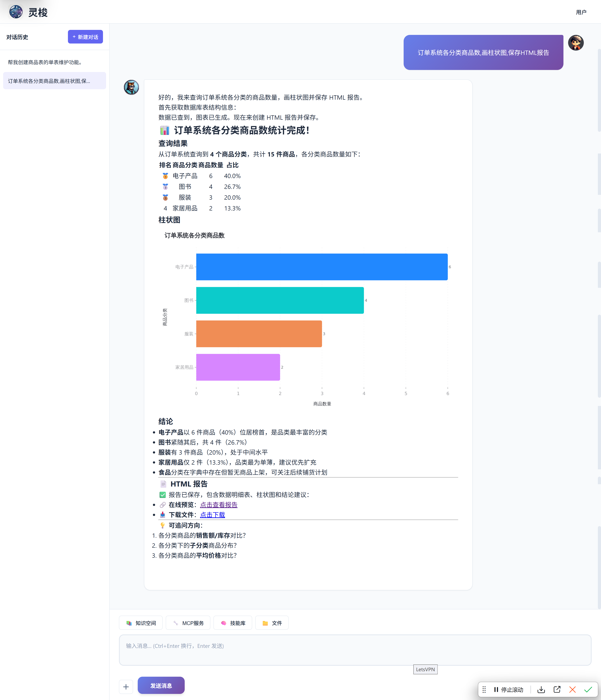Viewport: 601px width, 700px height.
Task: Click the bar chart emoji in the heading
Action: pos(164,130)
